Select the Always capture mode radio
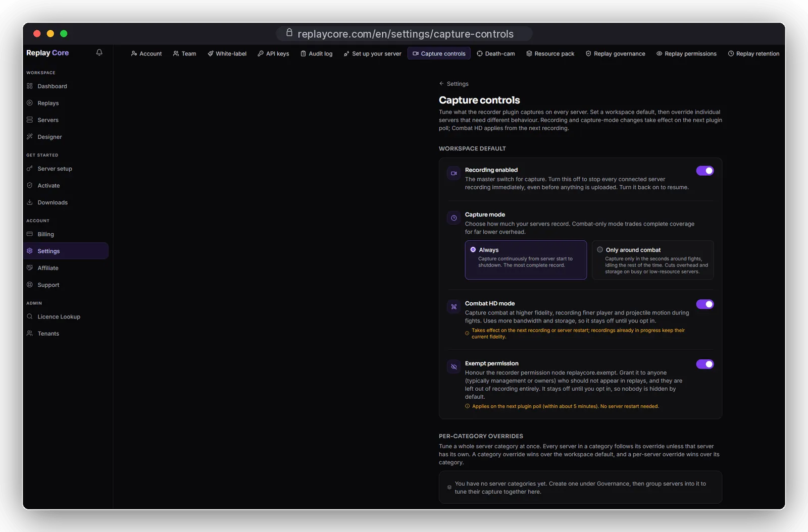The height and width of the screenshot is (532, 808). (473, 249)
